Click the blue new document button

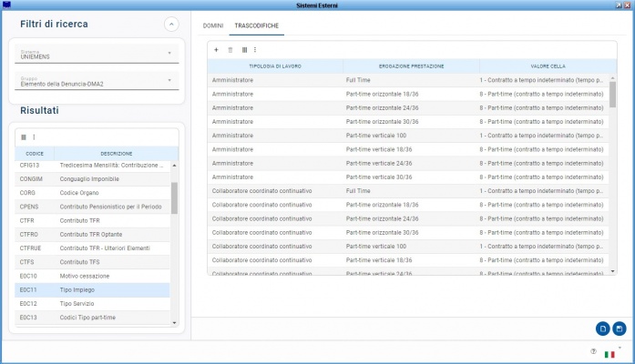(601, 329)
